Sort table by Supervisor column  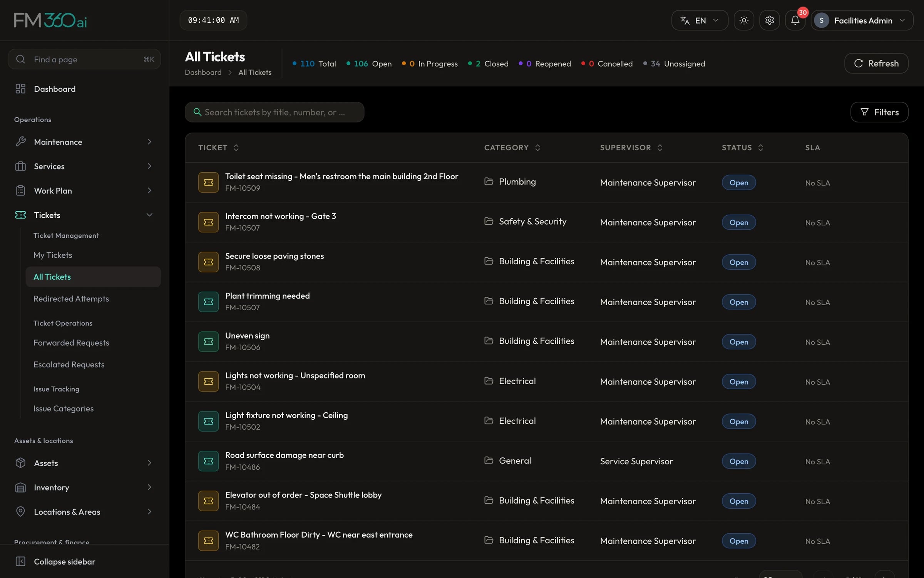click(631, 148)
